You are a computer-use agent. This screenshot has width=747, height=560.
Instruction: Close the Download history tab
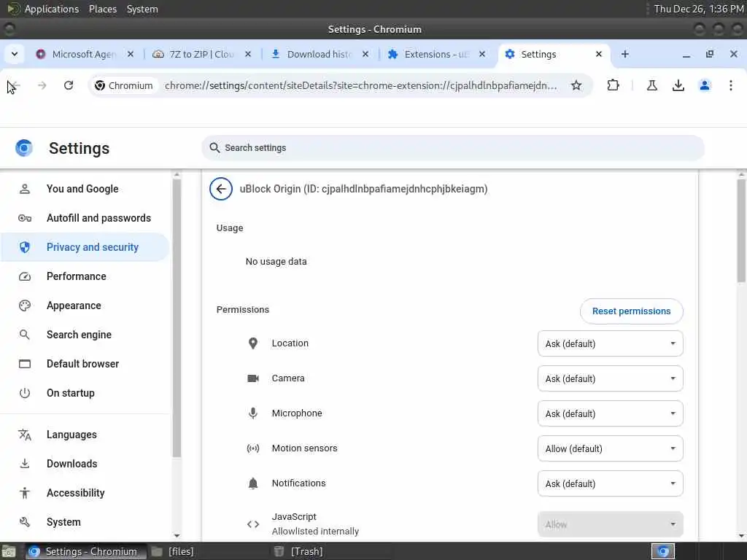pos(365,54)
